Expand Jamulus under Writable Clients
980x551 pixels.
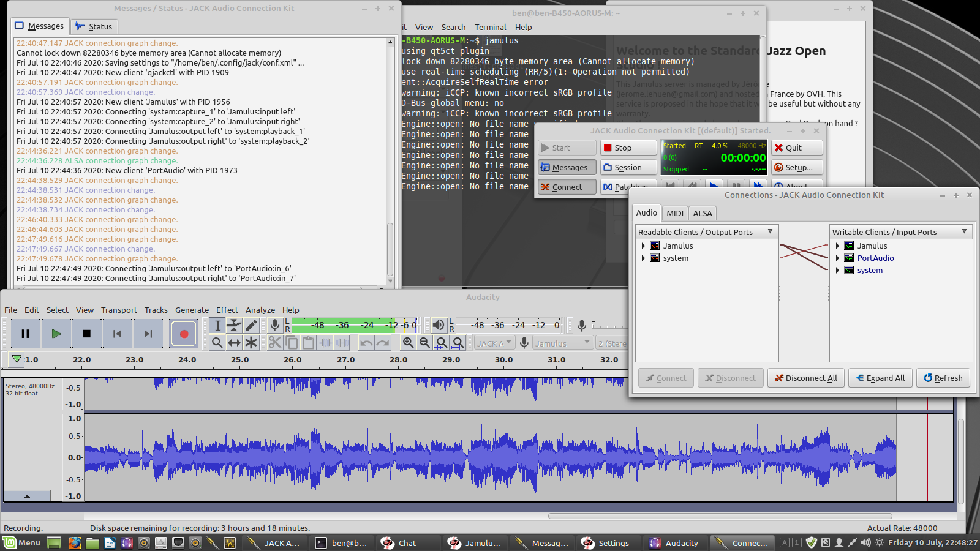pyautogui.click(x=837, y=246)
